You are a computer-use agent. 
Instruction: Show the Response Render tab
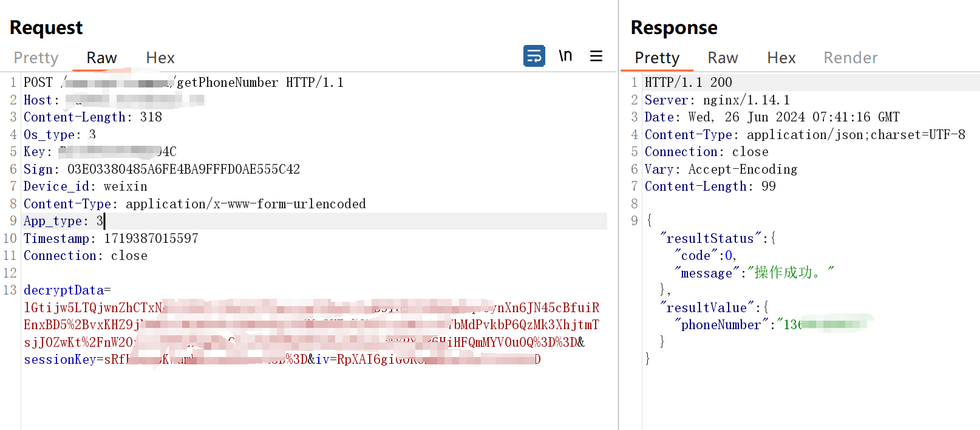click(850, 58)
